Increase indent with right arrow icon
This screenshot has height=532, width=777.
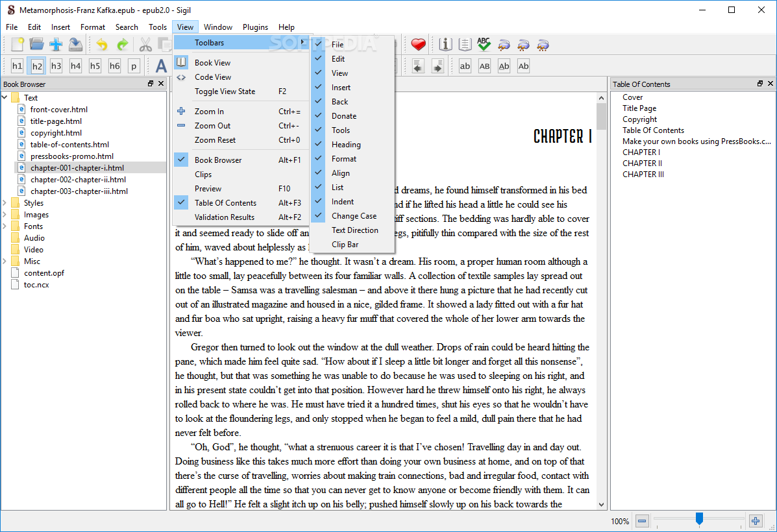438,66
